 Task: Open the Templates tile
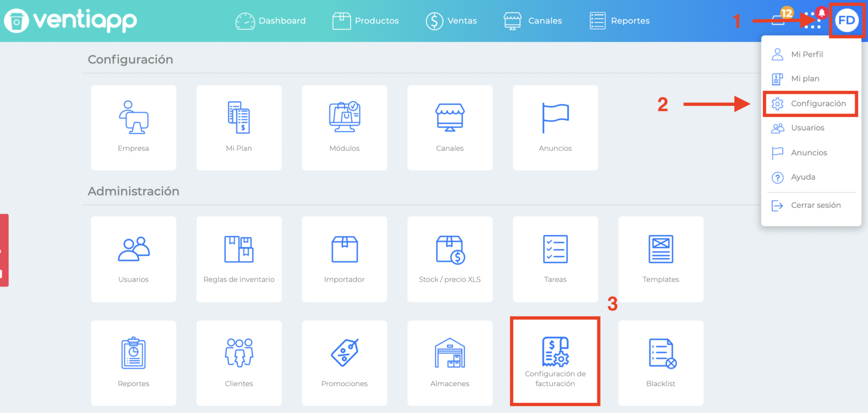pyautogui.click(x=661, y=259)
